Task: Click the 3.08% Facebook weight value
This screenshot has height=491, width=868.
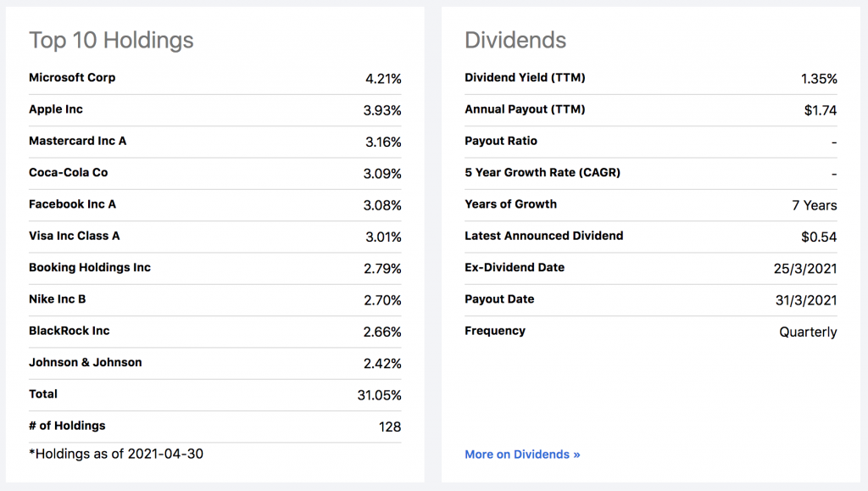Action: 382,205
